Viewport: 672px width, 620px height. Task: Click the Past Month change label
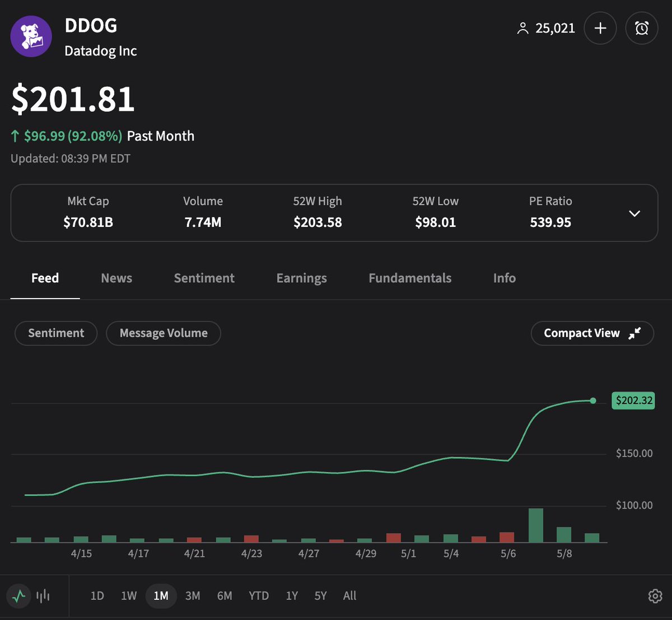pos(161,136)
